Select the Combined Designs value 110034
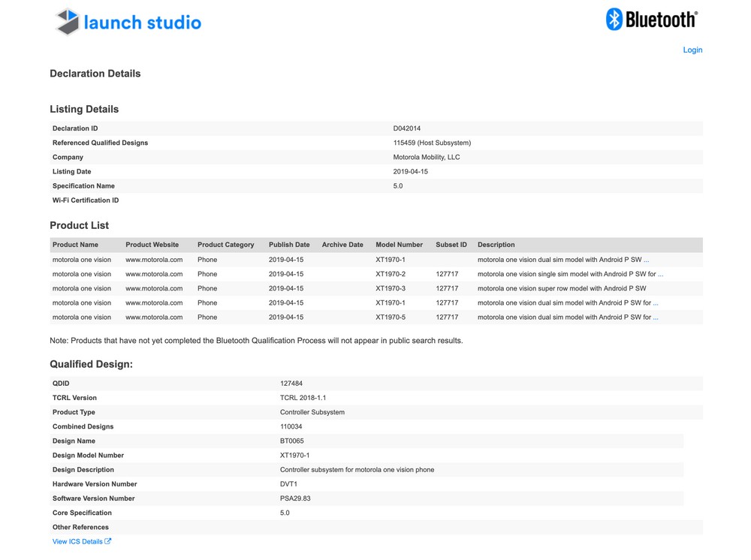 coord(291,426)
